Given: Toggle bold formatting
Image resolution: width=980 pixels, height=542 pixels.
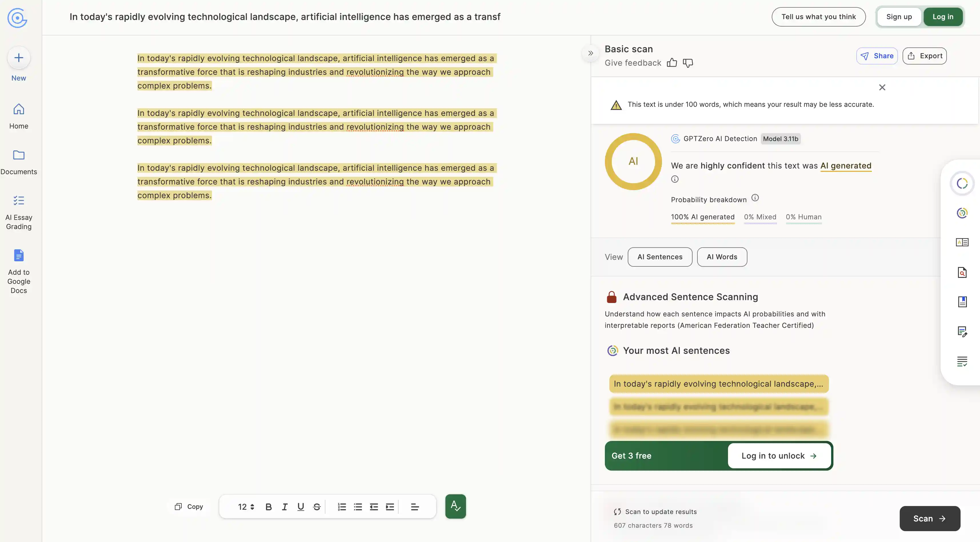Looking at the screenshot, I should click(268, 507).
